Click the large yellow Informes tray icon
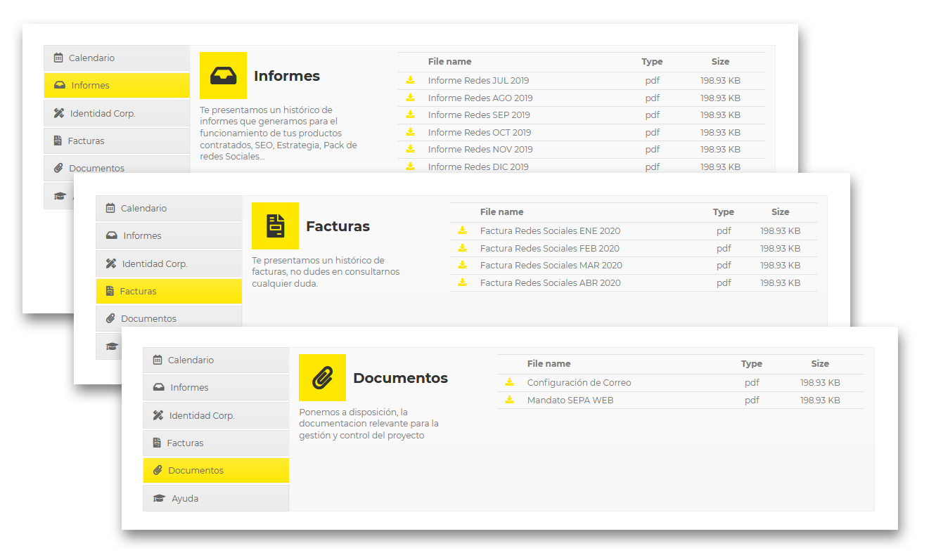The image size is (936, 560). pyautogui.click(x=223, y=75)
